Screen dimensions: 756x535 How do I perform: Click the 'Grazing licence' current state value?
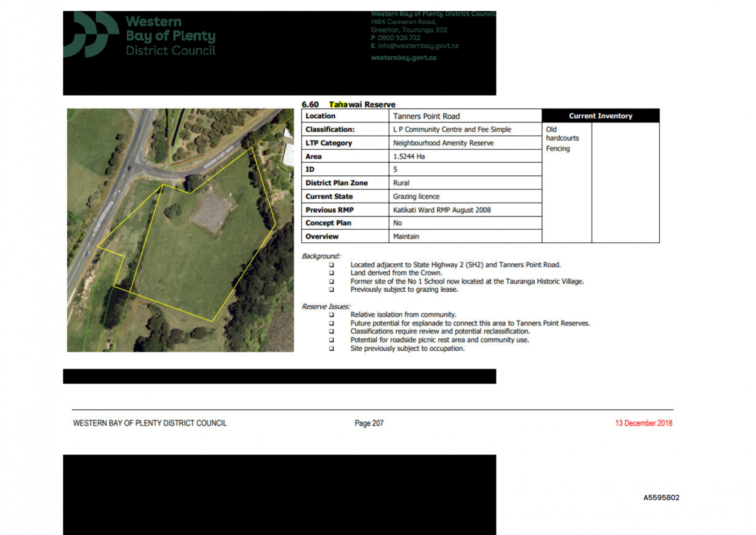pyautogui.click(x=416, y=197)
